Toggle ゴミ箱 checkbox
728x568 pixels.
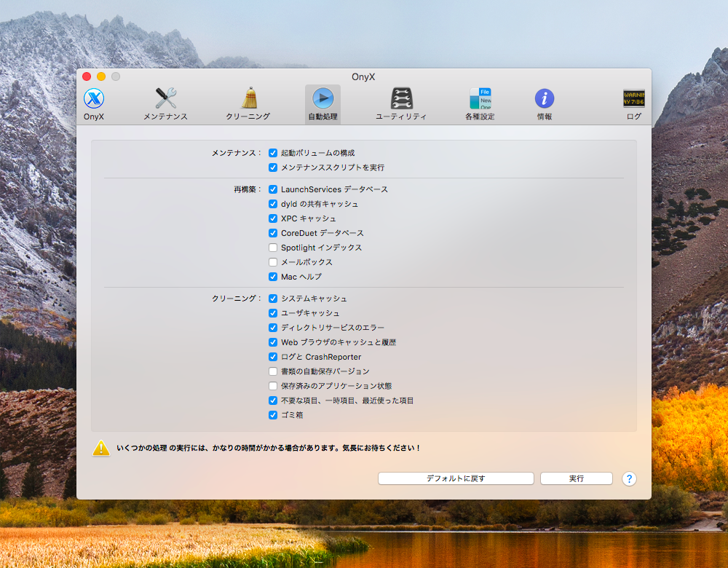pos(273,415)
